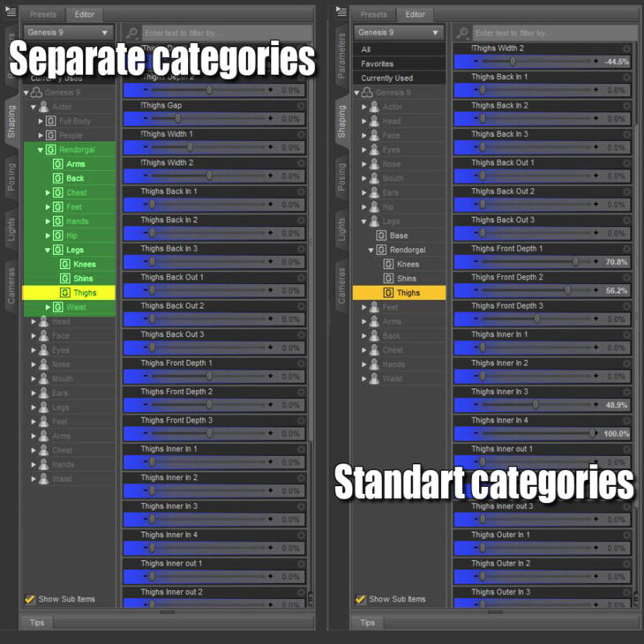Select the Favorites filter
The width and height of the screenshot is (644, 644).
[377, 64]
